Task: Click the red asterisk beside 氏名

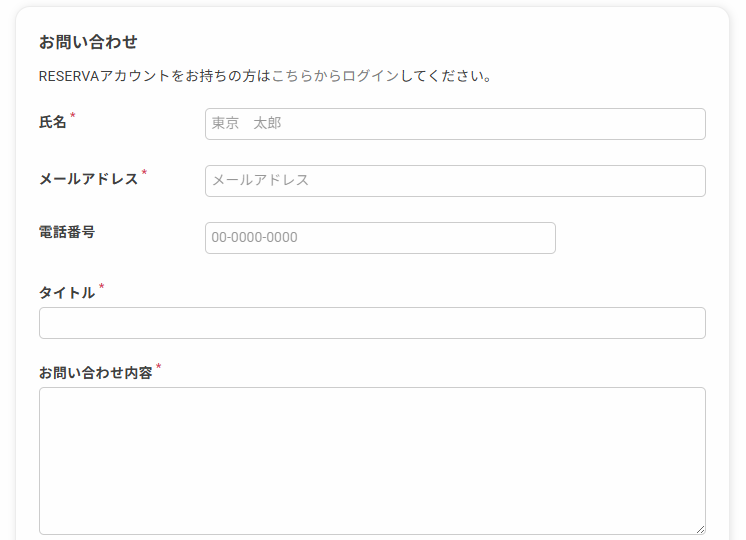Action: (x=73, y=117)
